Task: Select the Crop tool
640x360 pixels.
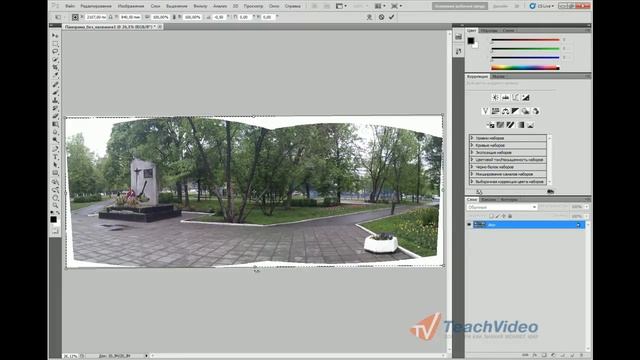Action: pyautogui.click(x=55, y=67)
